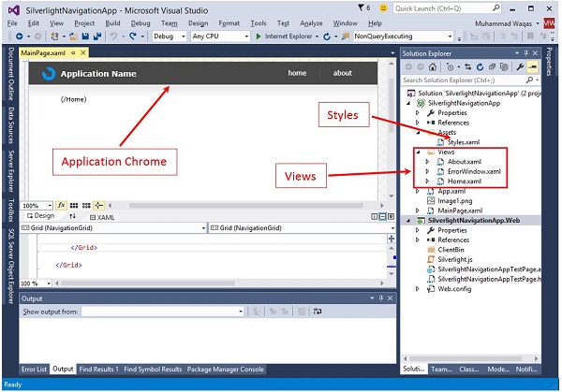Open the NonQueryExecuting dropdown
The height and width of the screenshot is (392, 562).
403,36
